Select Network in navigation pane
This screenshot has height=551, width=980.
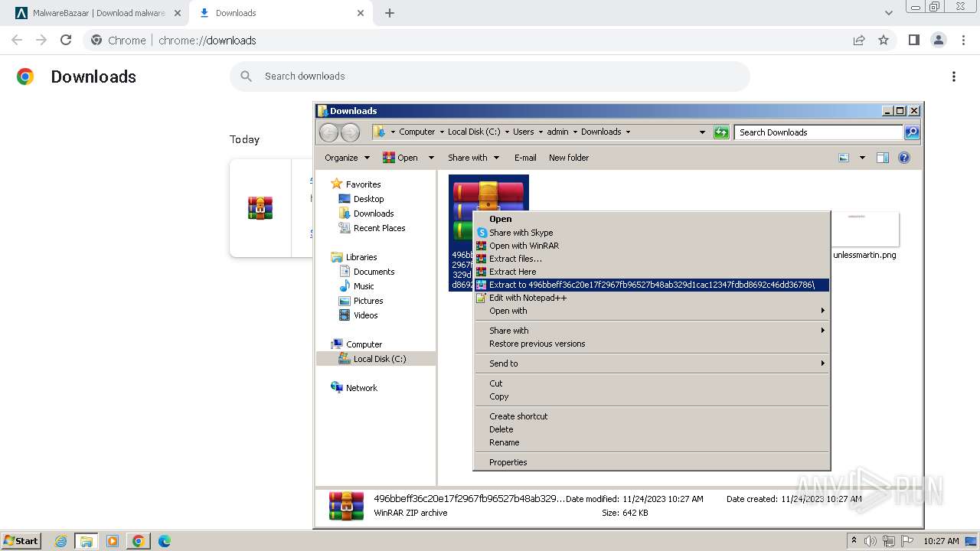pos(361,388)
